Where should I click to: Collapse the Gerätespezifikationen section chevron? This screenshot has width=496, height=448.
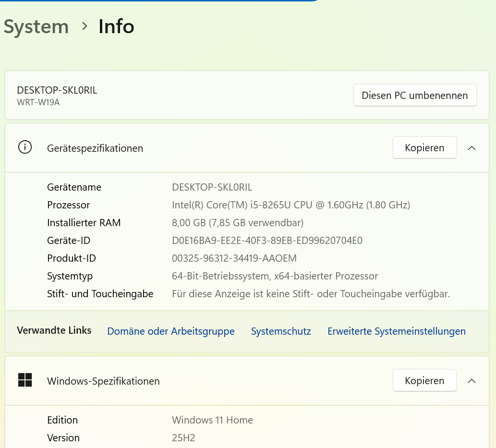point(472,148)
